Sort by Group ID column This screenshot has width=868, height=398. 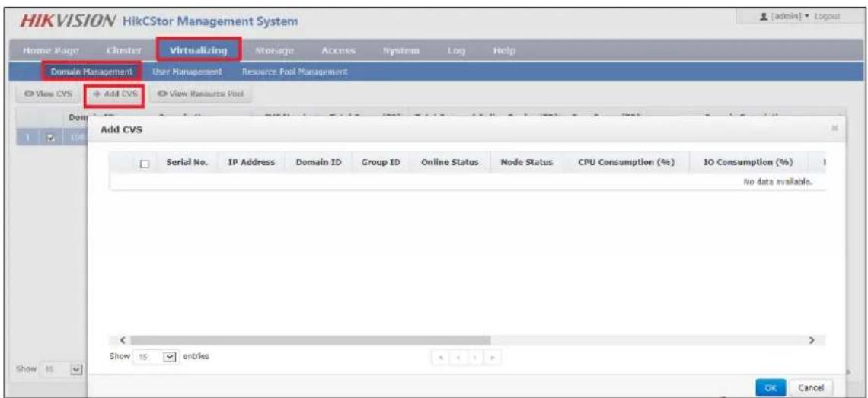[x=381, y=163]
